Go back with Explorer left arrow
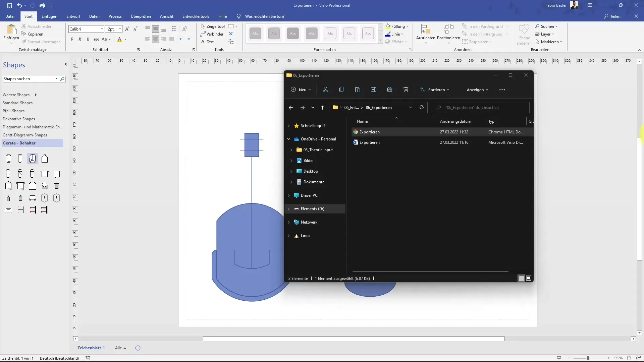This screenshot has width=644, height=362. click(291, 108)
